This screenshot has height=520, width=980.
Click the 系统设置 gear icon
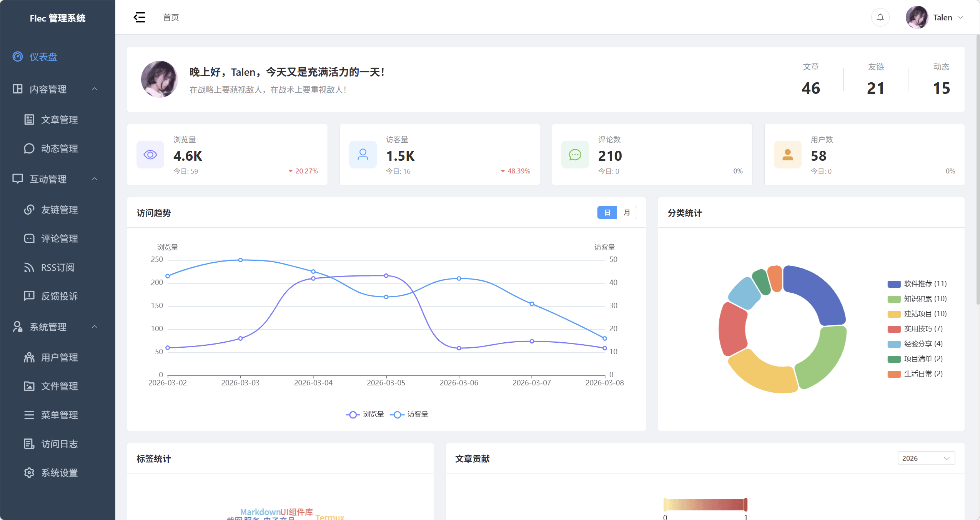(29, 472)
